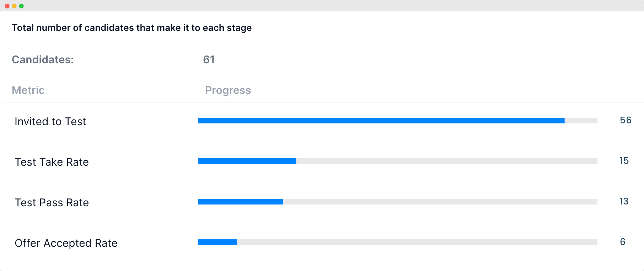Click the Metric column header
This screenshot has height=271, width=644.
click(x=28, y=90)
